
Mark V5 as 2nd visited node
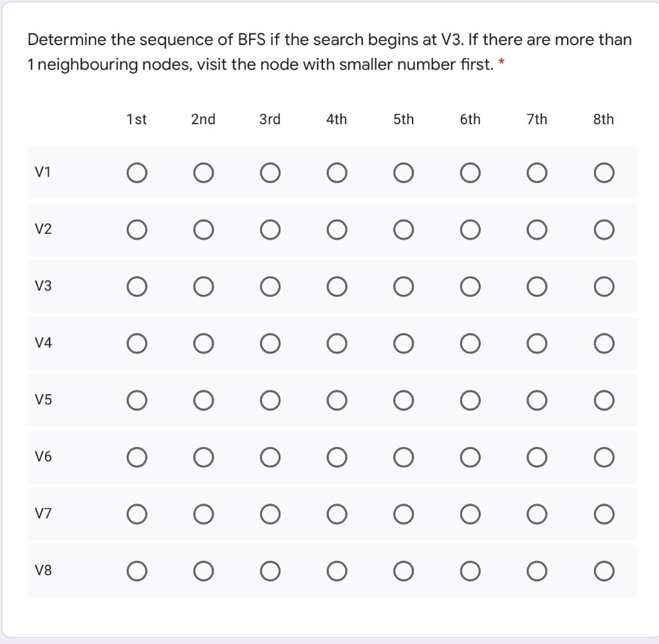pyautogui.click(x=203, y=400)
